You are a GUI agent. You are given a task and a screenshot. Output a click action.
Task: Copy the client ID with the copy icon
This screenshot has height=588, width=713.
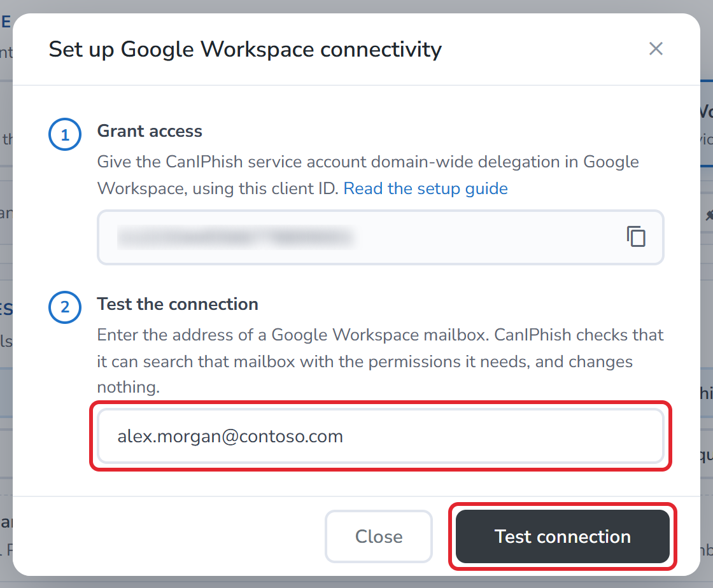636,236
